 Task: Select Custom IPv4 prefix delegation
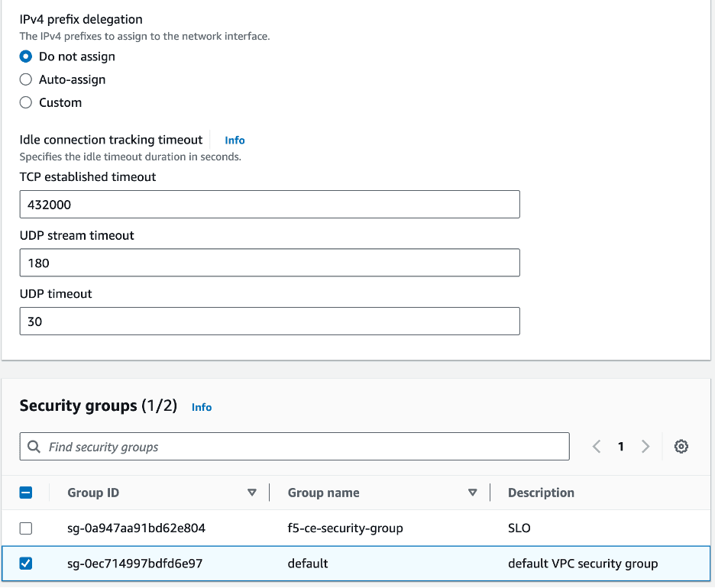click(26, 102)
